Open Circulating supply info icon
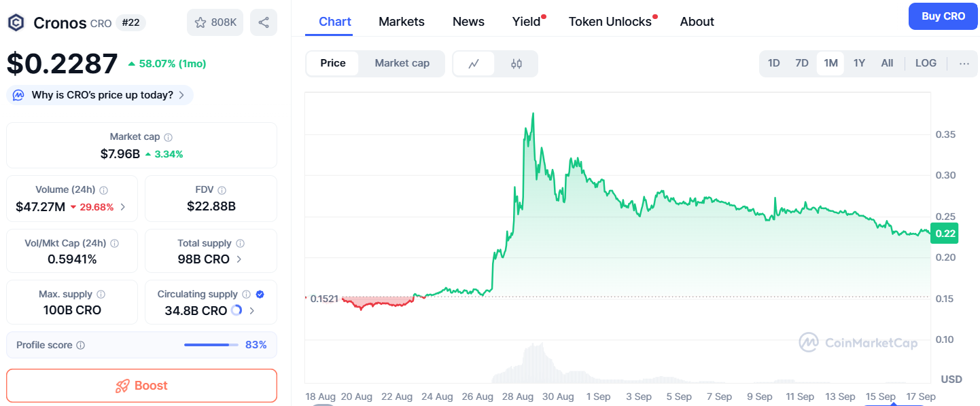This screenshot has height=406, width=980. 246,295
